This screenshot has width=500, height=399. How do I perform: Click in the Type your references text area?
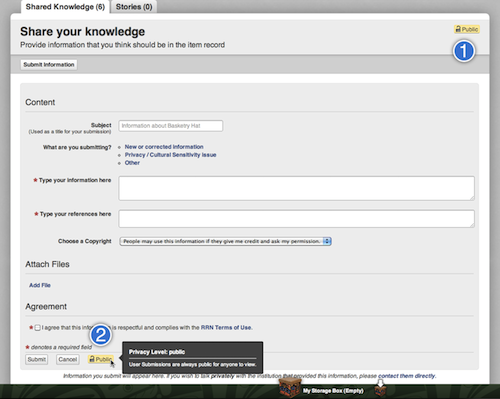coord(296,219)
